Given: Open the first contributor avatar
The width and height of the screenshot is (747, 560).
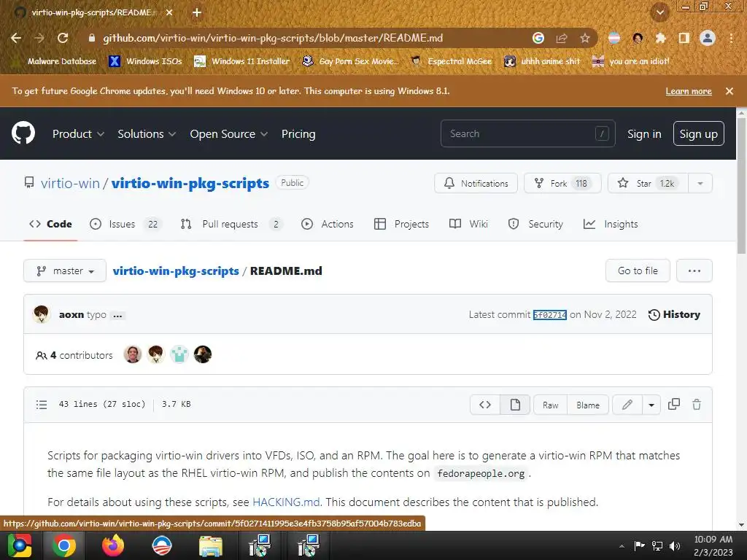Looking at the screenshot, I should coord(133,354).
